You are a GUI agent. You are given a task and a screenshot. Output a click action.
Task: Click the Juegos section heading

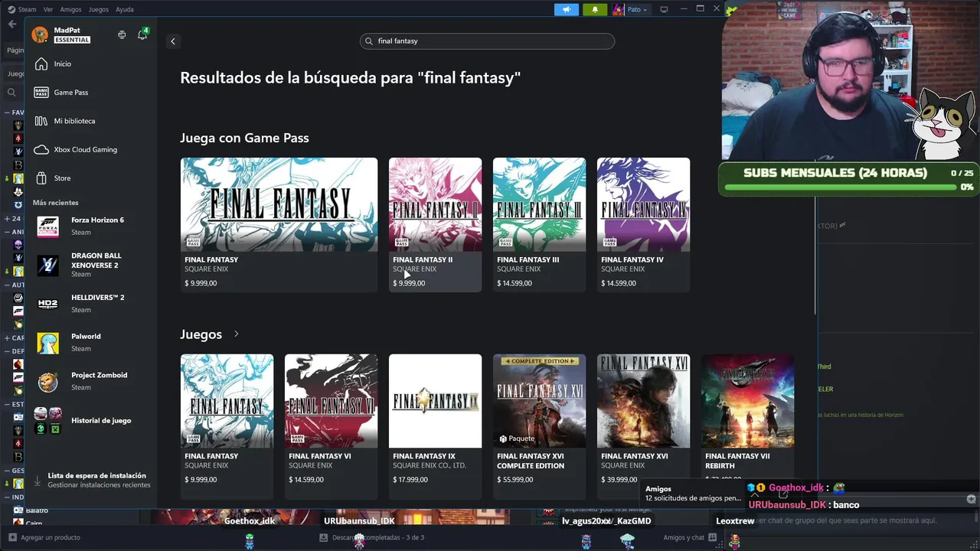point(201,334)
